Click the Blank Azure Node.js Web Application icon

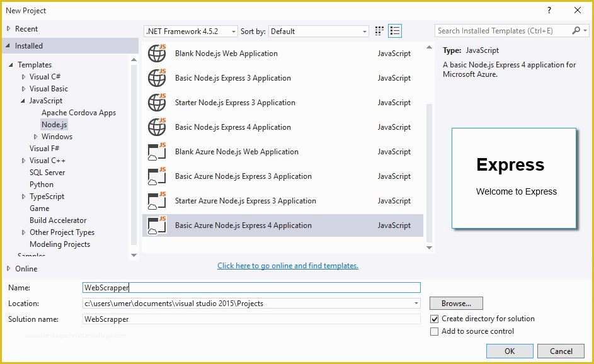click(x=157, y=152)
